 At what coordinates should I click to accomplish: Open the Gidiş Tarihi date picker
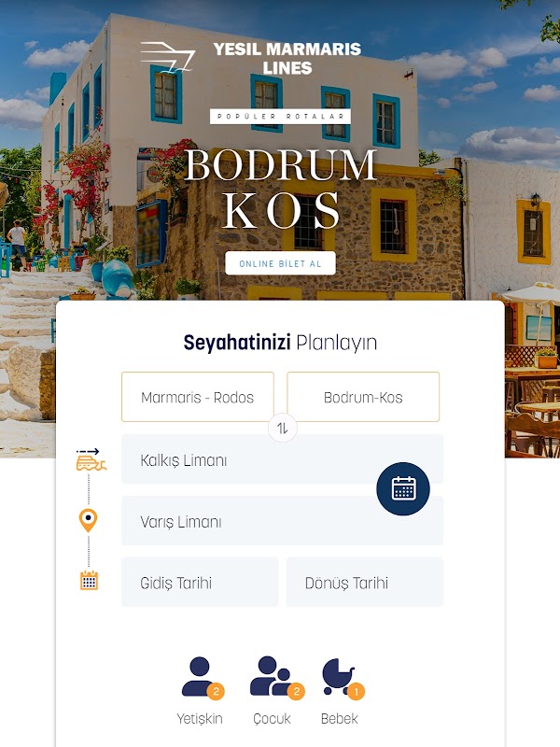click(200, 582)
